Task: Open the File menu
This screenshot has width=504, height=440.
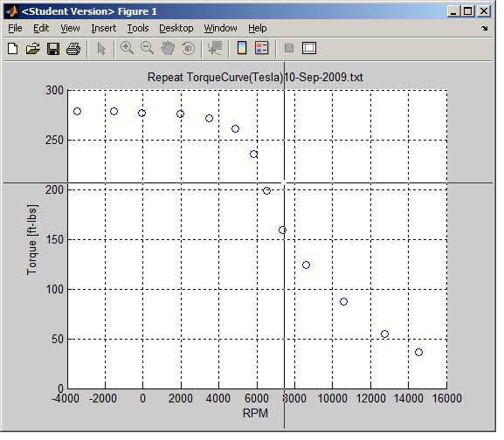Action: [15, 28]
